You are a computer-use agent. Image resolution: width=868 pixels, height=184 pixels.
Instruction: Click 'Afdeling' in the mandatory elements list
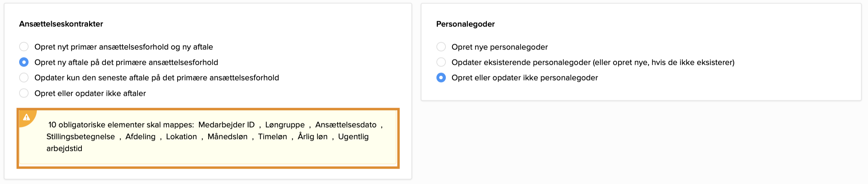tap(140, 137)
